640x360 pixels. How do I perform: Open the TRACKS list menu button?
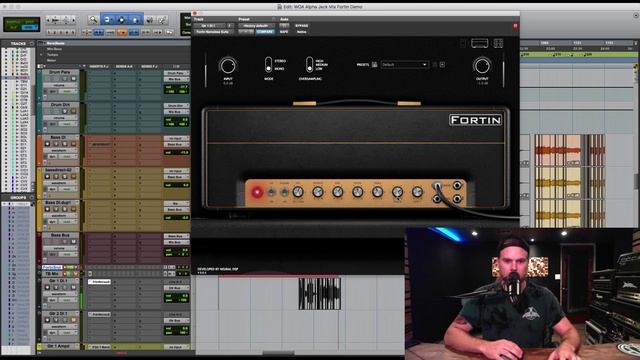(x=31, y=43)
